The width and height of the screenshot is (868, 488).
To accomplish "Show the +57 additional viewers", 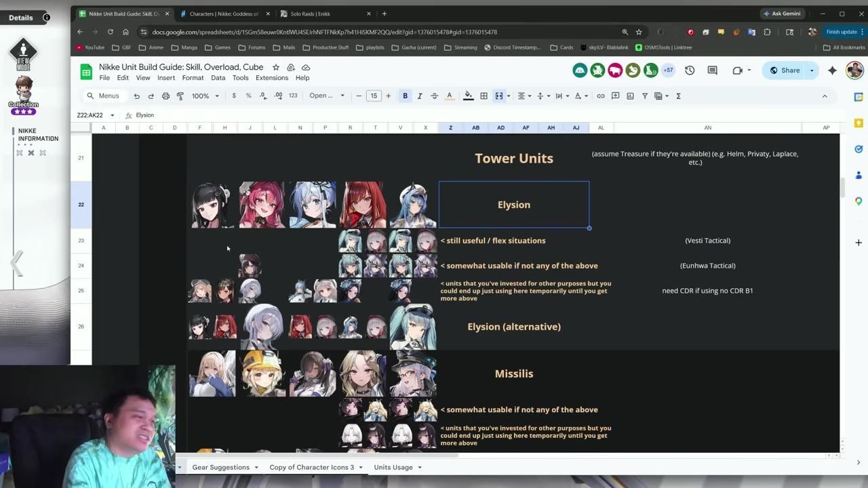I will [668, 70].
